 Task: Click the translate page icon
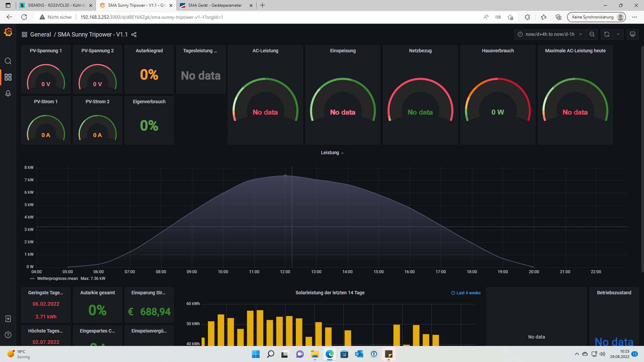498,17
